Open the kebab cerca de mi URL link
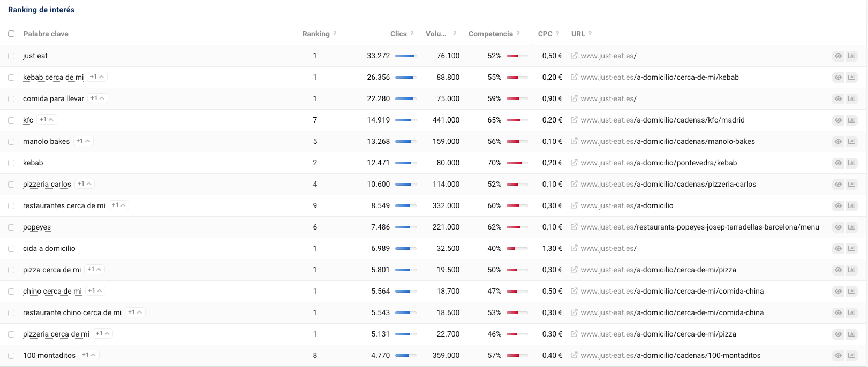The height and width of the screenshot is (367, 868). pos(660,77)
